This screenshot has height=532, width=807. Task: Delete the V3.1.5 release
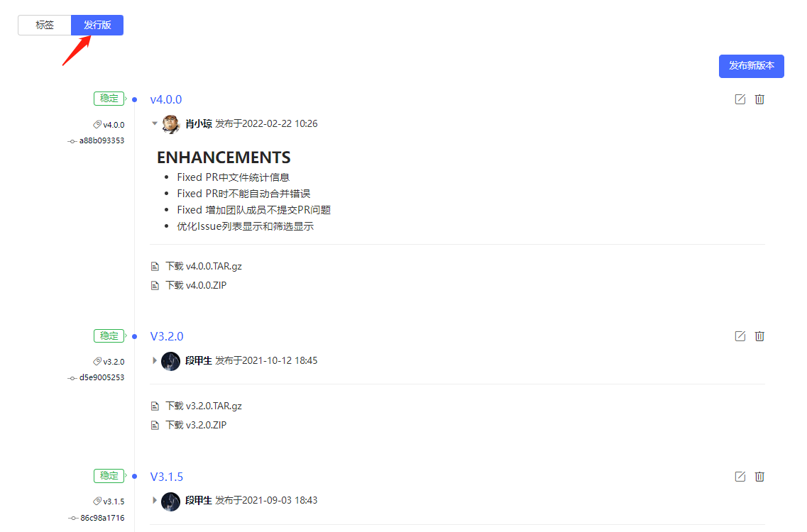tap(759, 477)
